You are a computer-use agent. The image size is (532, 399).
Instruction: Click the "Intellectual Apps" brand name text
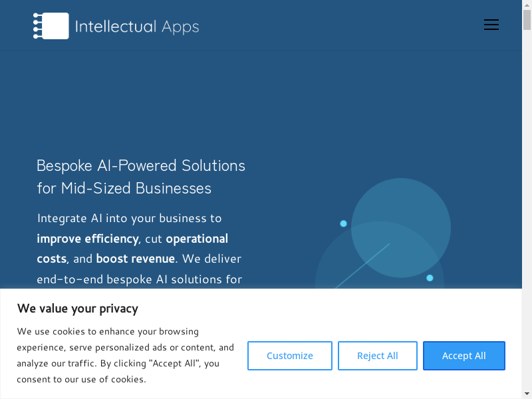click(x=137, y=27)
